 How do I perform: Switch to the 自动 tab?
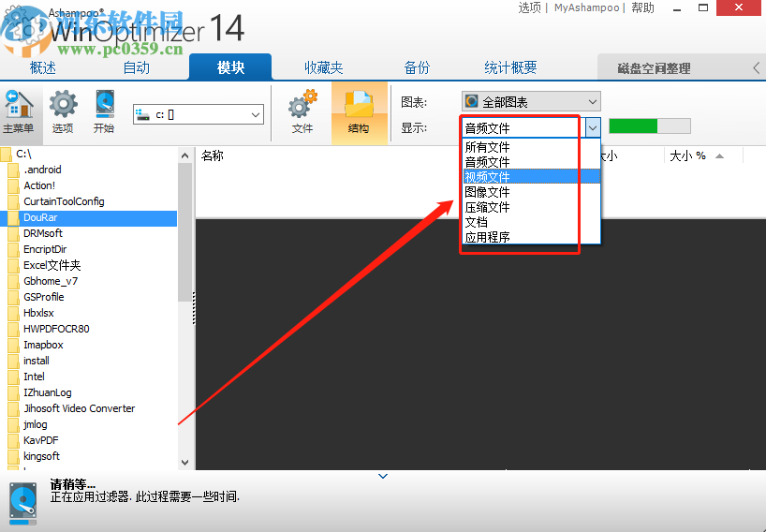137,67
